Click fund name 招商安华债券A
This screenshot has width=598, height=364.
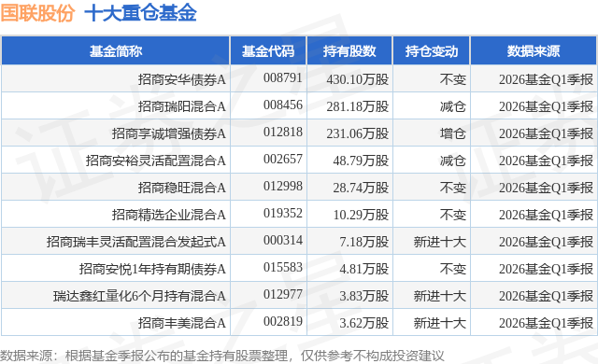tap(182, 79)
